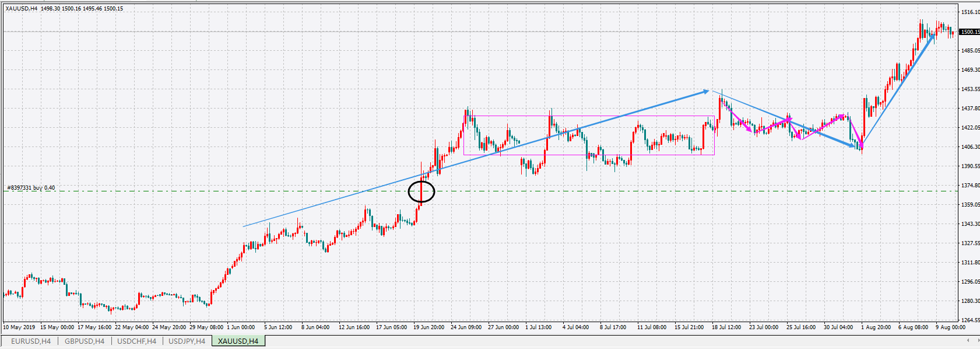
Task: Click the 9 Aug 00:00 time label
Action: (950, 327)
